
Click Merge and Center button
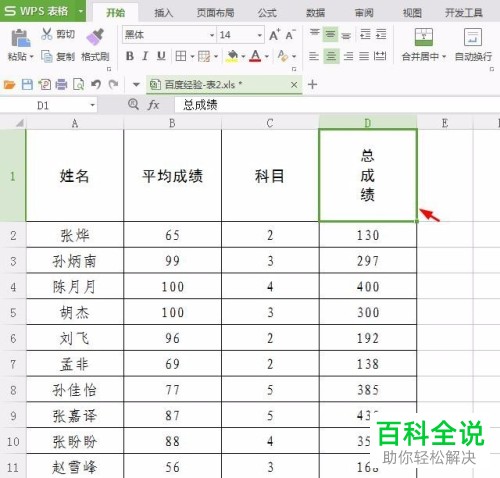click(424, 45)
